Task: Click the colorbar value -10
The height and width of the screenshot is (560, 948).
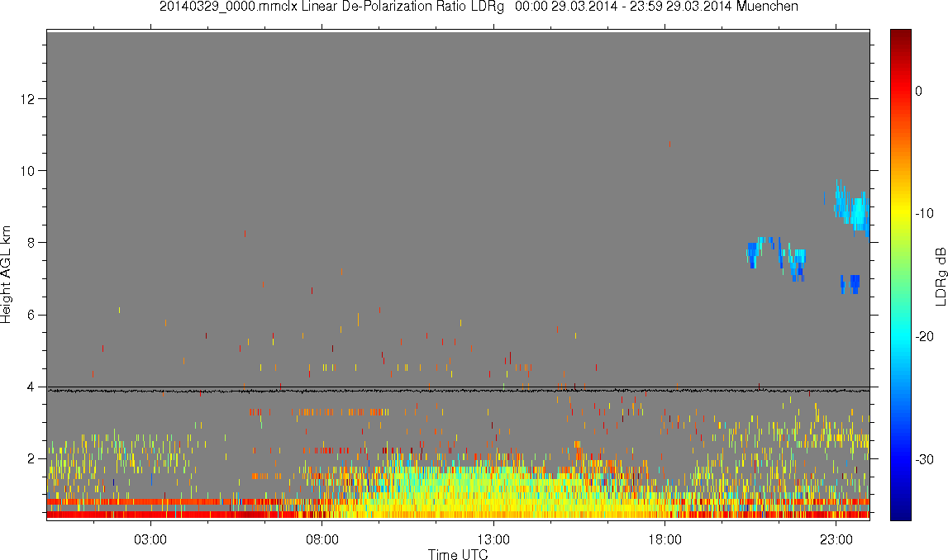Action: [x=924, y=213]
